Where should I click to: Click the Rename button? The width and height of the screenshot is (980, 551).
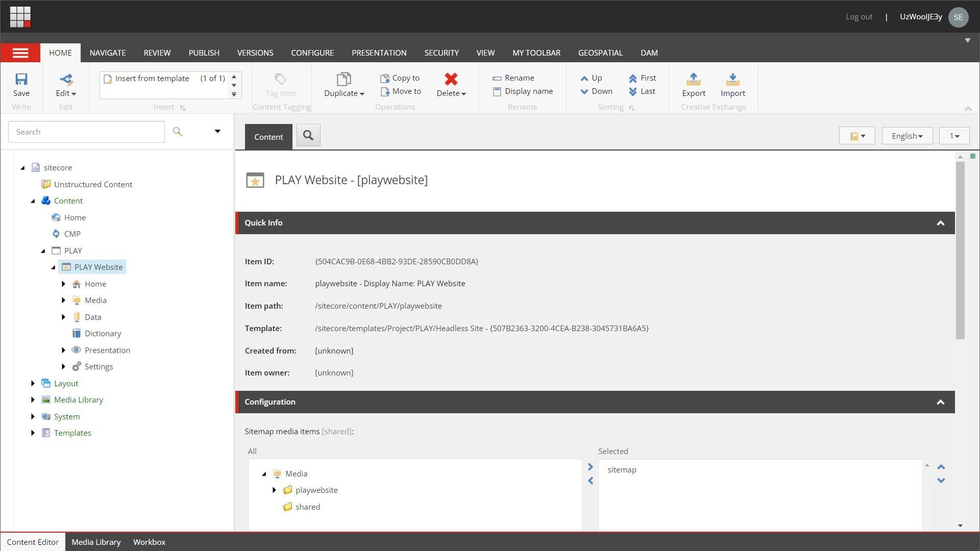(513, 78)
